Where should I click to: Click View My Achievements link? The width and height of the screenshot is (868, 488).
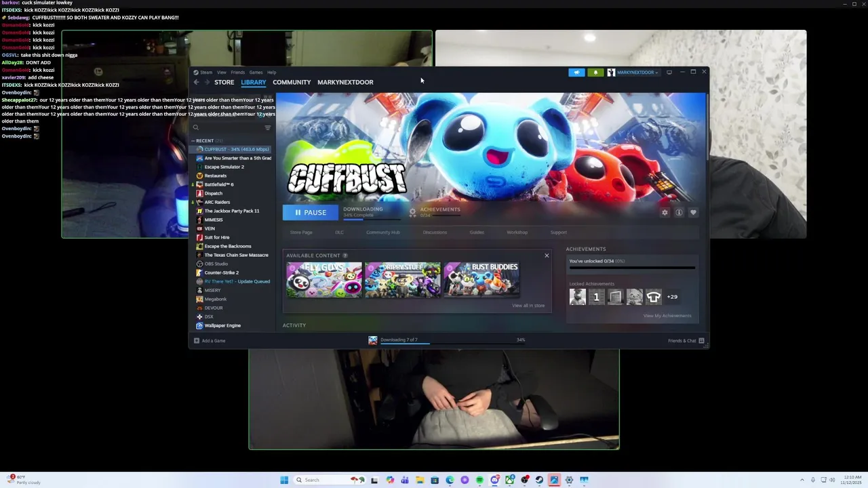tap(667, 316)
